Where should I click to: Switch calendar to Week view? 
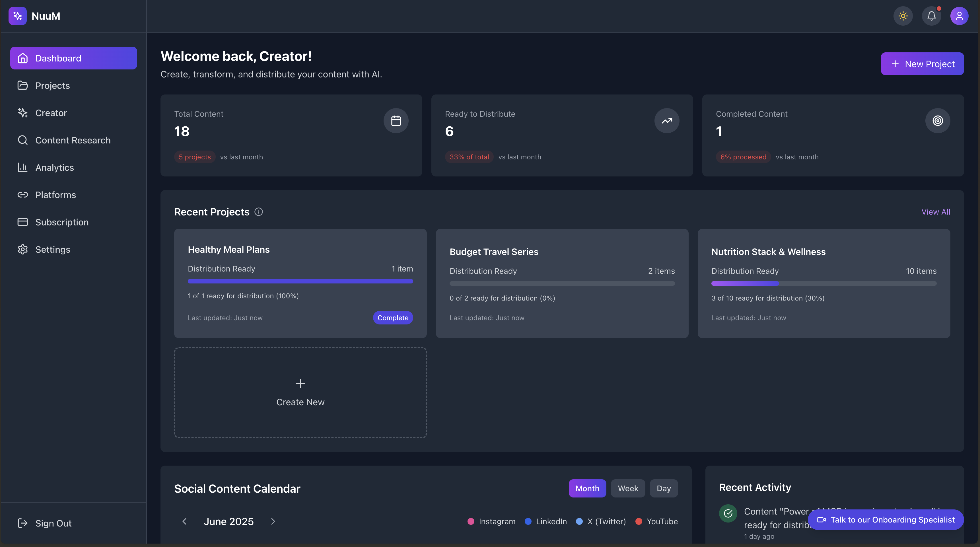(628, 488)
